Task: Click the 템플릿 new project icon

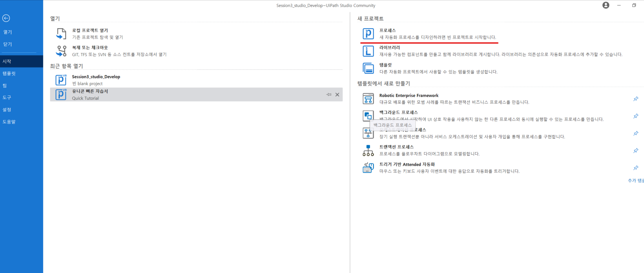Action: [x=368, y=68]
